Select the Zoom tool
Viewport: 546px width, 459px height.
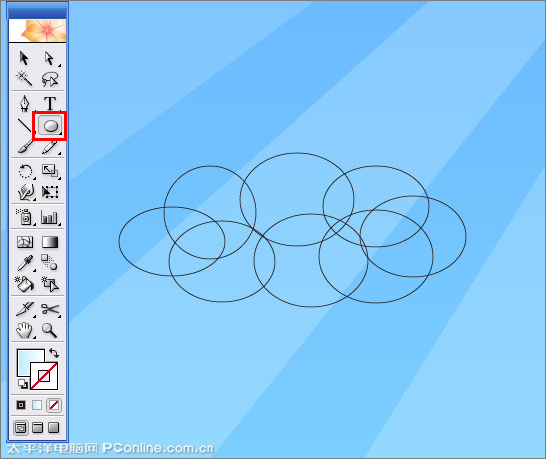coord(49,330)
